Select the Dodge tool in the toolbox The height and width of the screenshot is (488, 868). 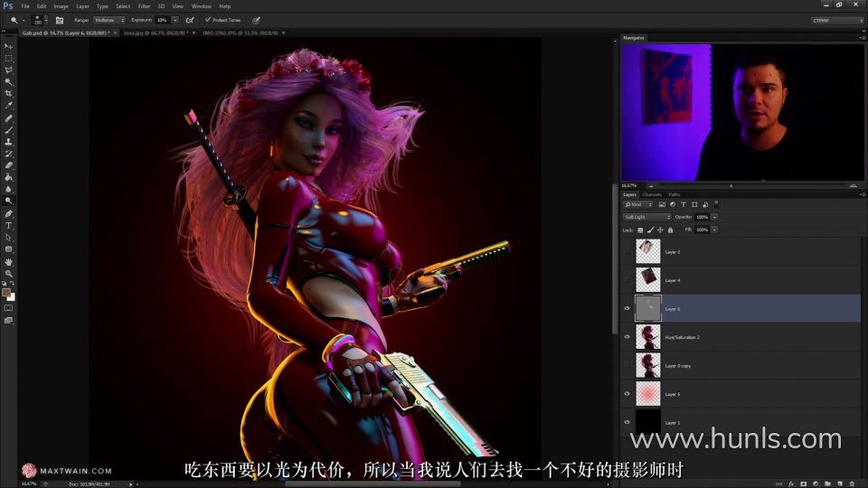coord(8,201)
